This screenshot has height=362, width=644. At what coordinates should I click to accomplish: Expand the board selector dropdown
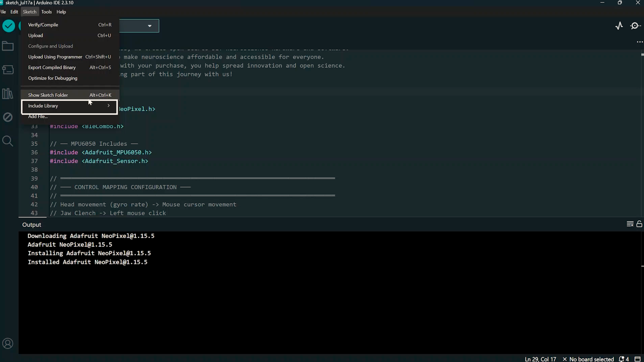coord(149,26)
